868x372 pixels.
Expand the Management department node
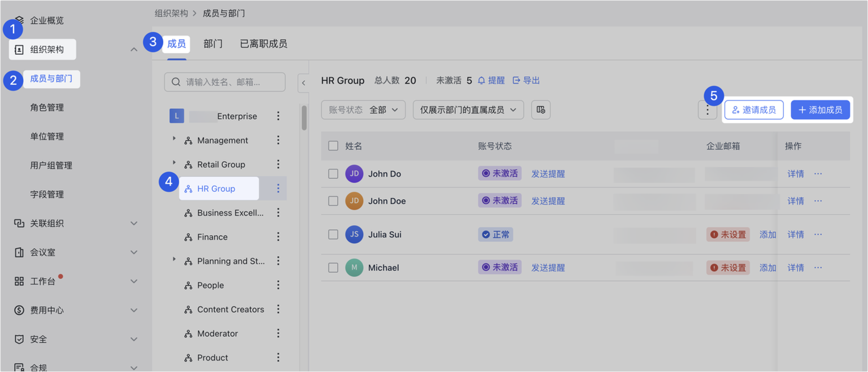click(174, 138)
